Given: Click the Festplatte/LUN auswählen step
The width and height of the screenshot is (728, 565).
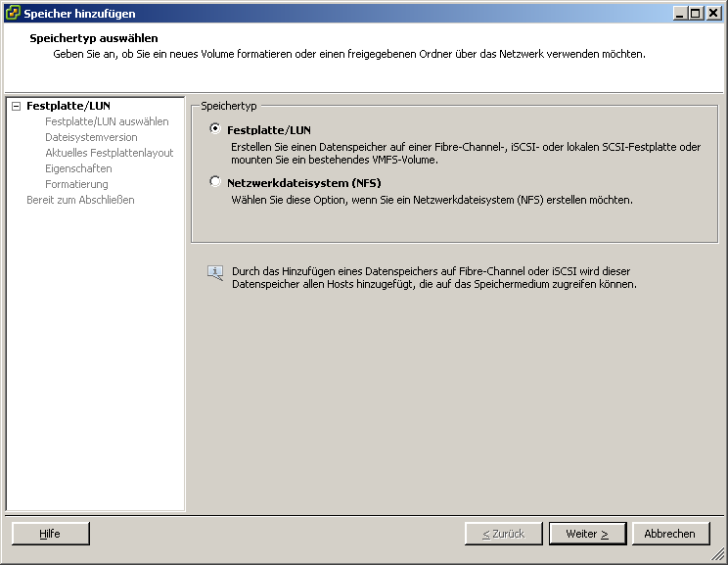Looking at the screenshot, I should point(107,121).
